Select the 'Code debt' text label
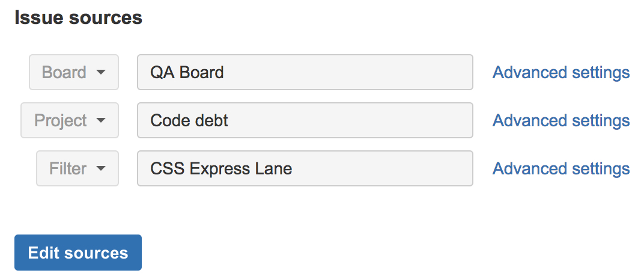Screen dimensions: 644x279 pos(189,121)
